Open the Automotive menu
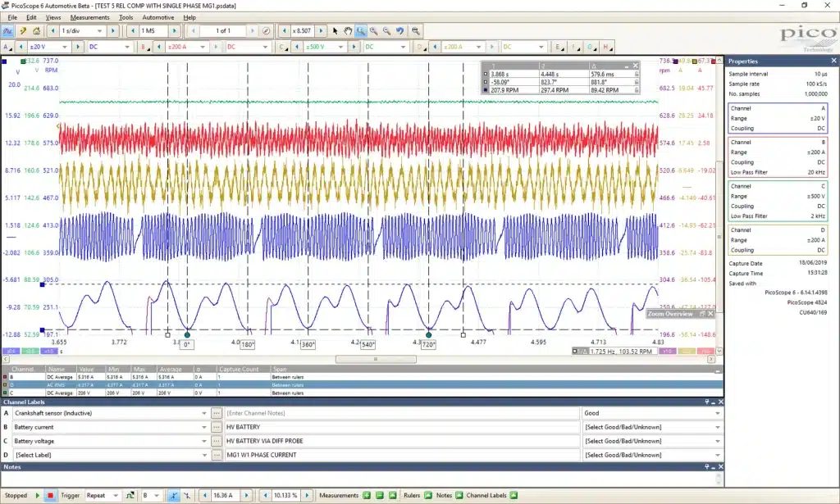The width and height of the screenshot is (840, 504). coord(158,18)
